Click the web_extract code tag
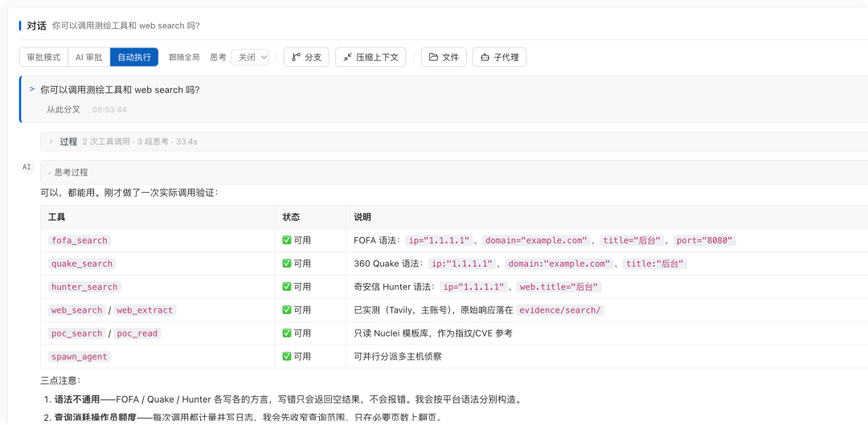This screenshot has height=425, width=868. [x=145, y=310]
